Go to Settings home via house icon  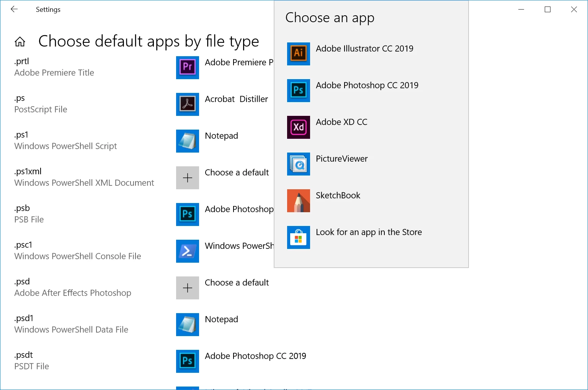[20, 42]
